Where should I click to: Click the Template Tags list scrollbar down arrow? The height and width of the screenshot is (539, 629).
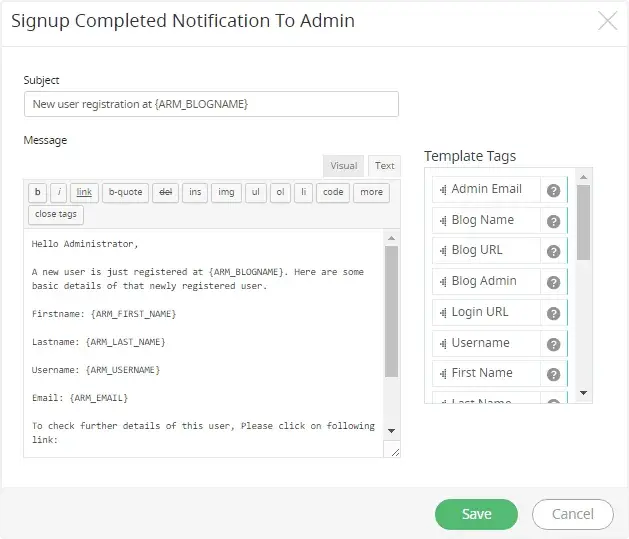click(584, 394)
